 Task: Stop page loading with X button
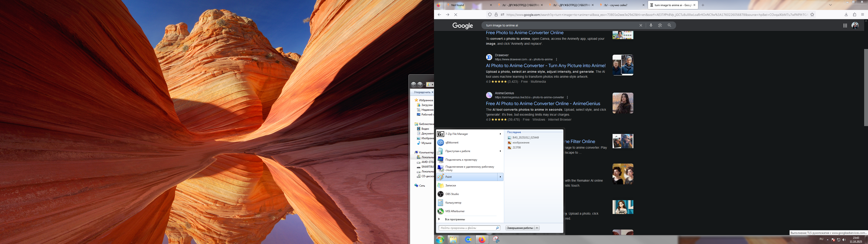tap(455, 14)
